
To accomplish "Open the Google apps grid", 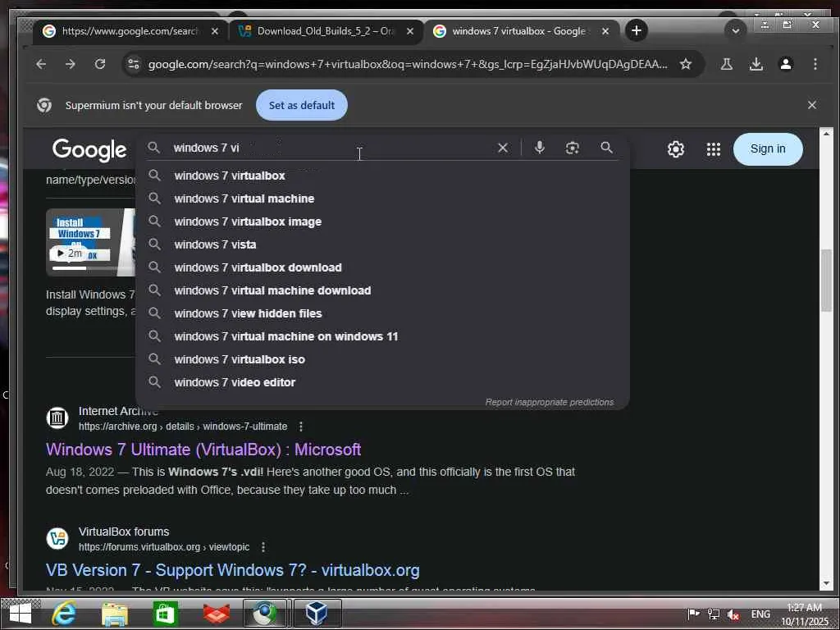I will [713, 149].
